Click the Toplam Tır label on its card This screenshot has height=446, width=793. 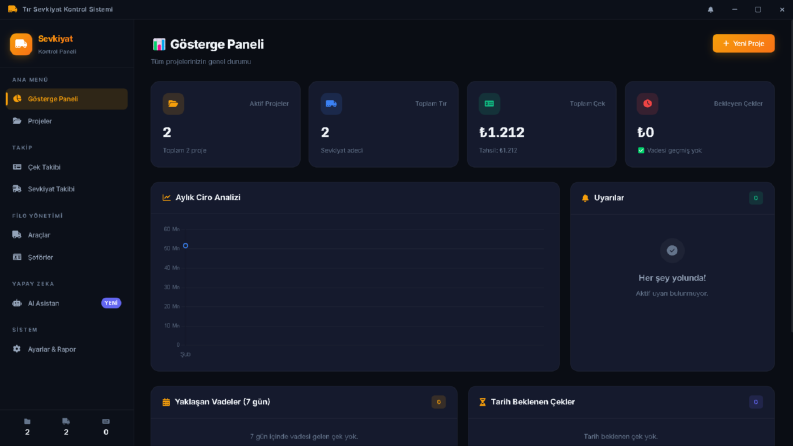coord(431,104)
